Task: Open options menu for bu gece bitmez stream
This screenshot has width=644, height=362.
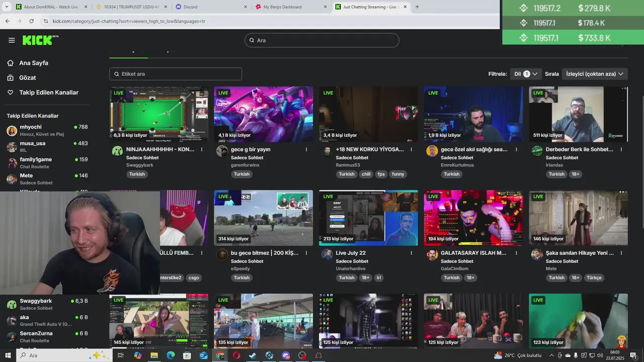Action: click(x=306, y=253)
